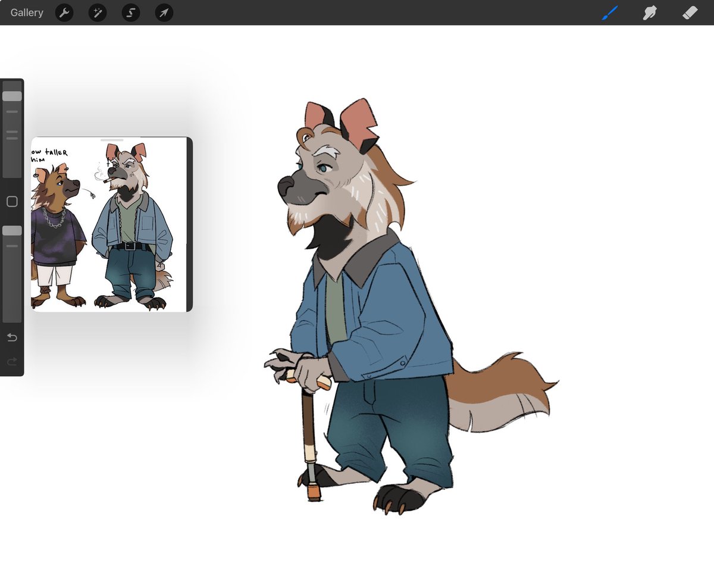Undo the last stroke with the undo arrow
This screenshot has height=588, width=714.
coord(11,337)
